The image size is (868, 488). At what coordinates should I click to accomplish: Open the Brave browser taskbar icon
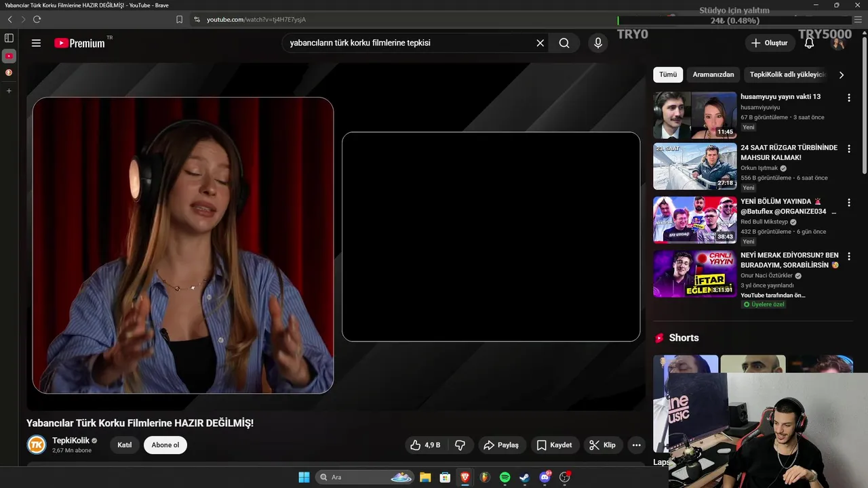[465, 477]
